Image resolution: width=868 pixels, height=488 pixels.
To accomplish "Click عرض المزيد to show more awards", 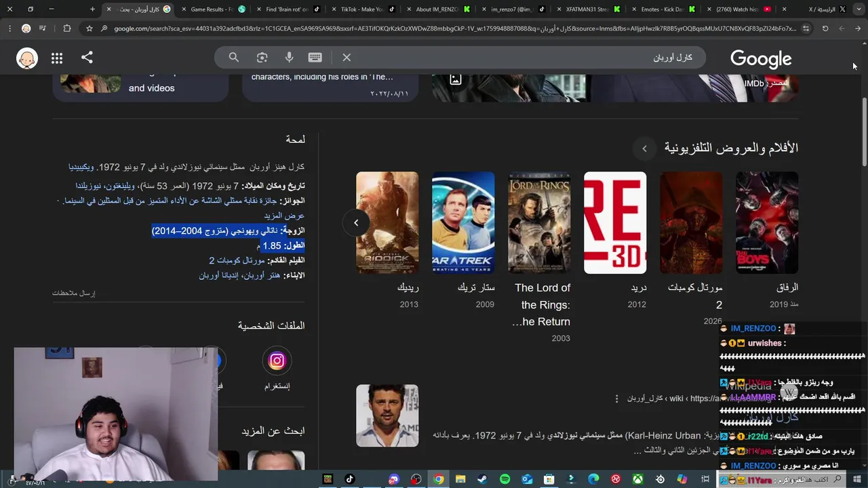I will (284, 216).
